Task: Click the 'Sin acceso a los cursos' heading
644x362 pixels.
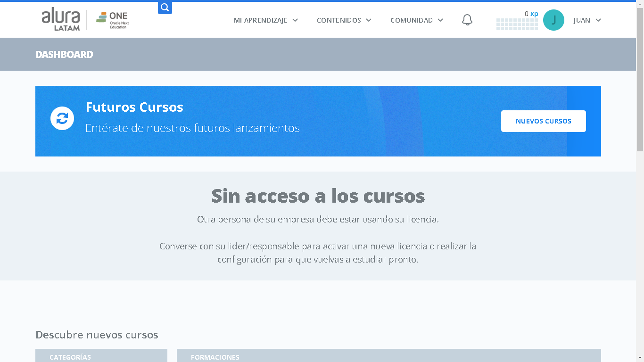Action: point(318,196)
